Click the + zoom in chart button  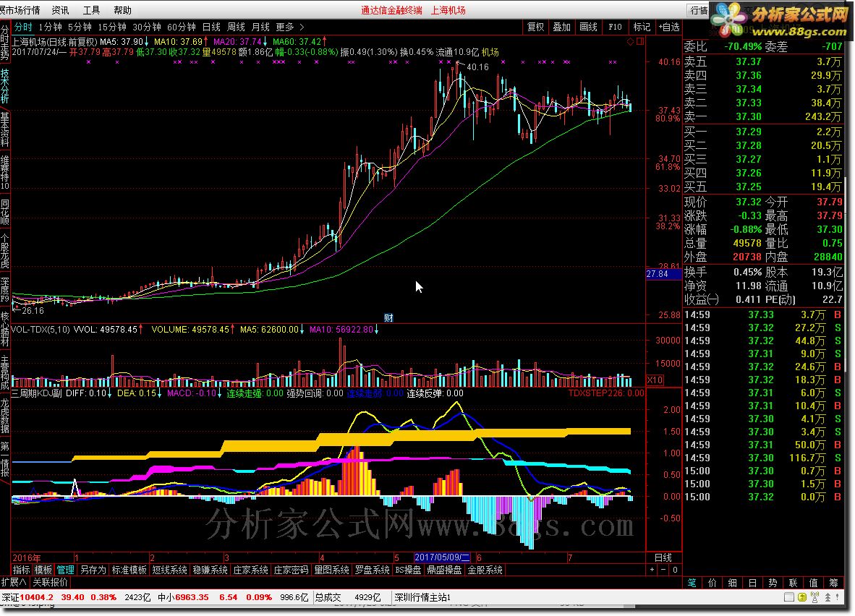(652, 570)
